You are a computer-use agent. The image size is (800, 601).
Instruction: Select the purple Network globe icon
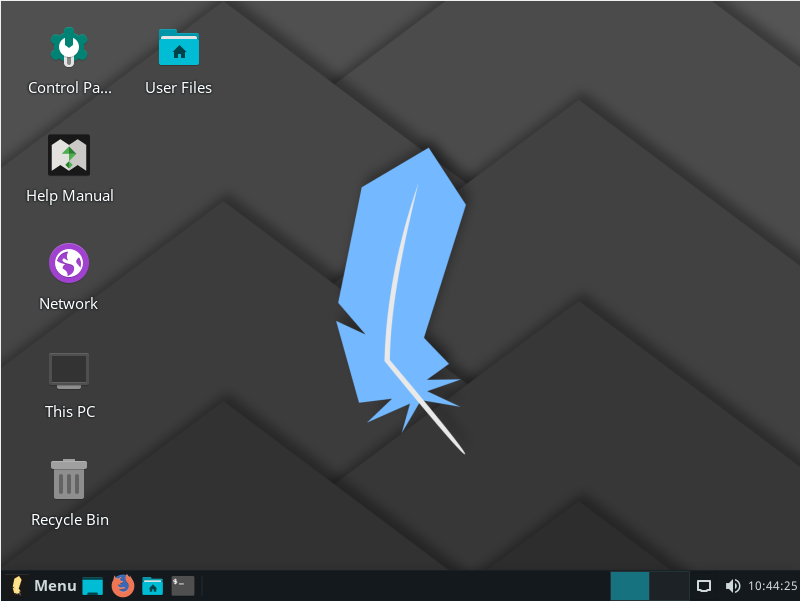(x=69, y=263)
